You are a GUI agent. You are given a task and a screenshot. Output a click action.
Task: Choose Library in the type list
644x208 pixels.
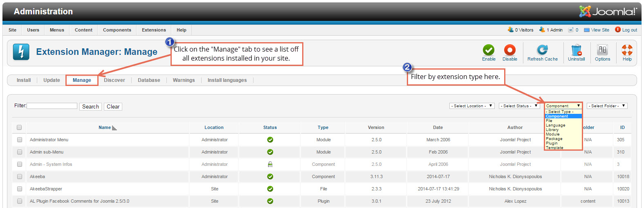pos(563,130)
